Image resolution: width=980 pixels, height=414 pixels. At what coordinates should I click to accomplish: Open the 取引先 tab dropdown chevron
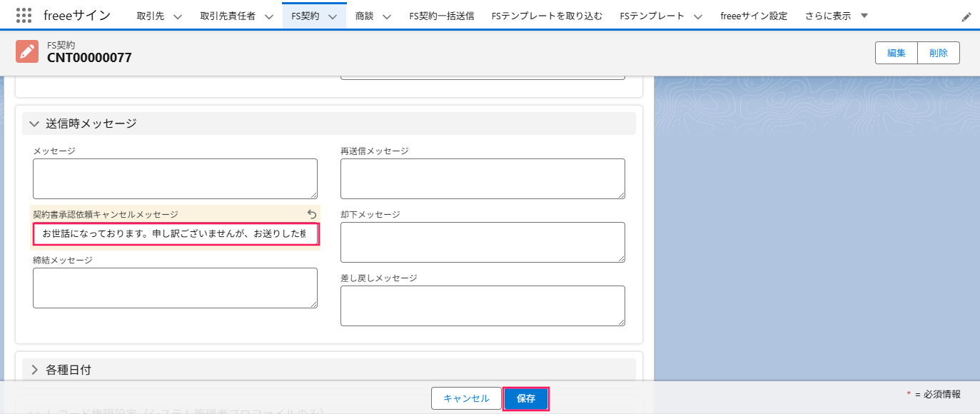pos(178,16)
